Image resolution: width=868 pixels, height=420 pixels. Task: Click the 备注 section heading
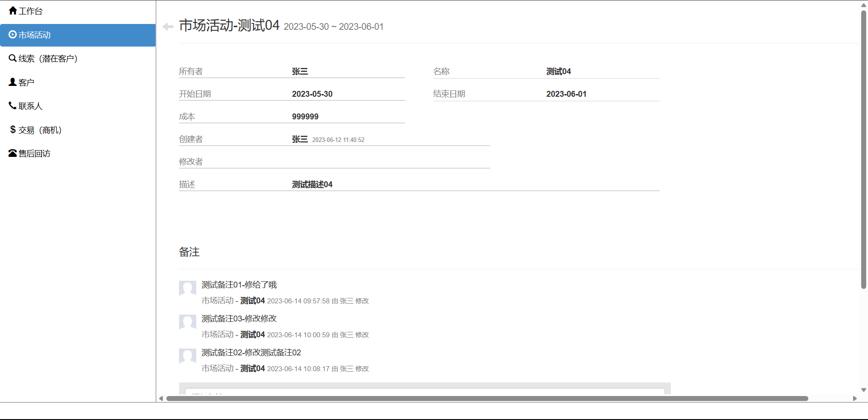click(x=189, y=252)
